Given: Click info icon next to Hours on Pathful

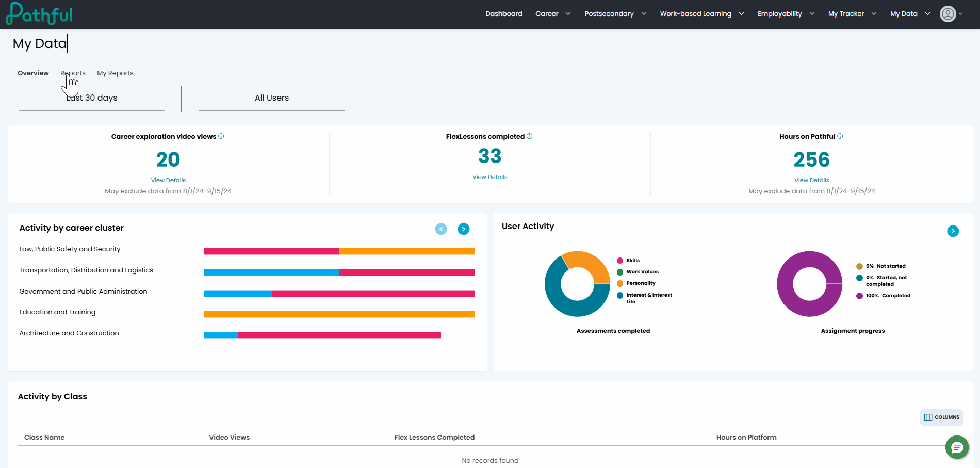Looking at the screenshot, I should tap(840, 136).
